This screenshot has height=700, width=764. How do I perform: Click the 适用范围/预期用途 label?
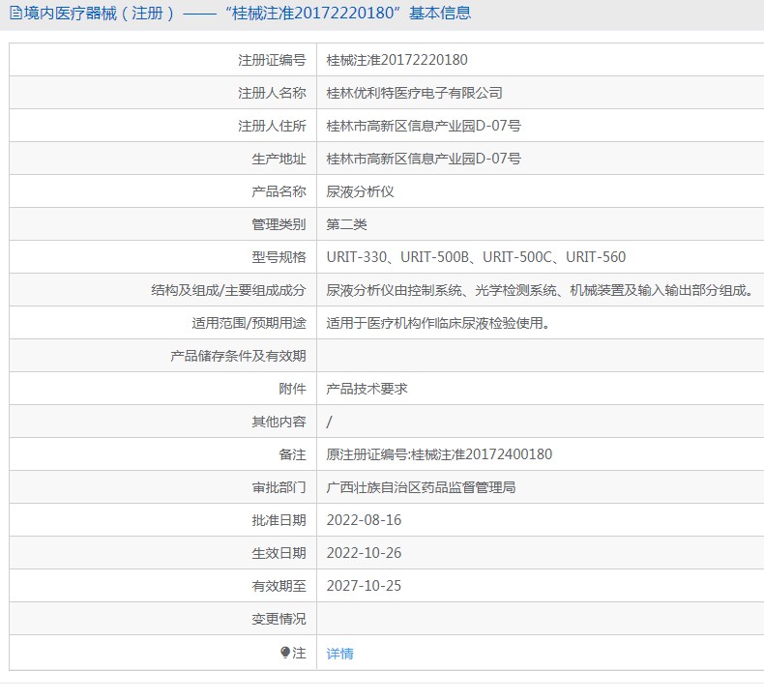[x=249, y=323]
